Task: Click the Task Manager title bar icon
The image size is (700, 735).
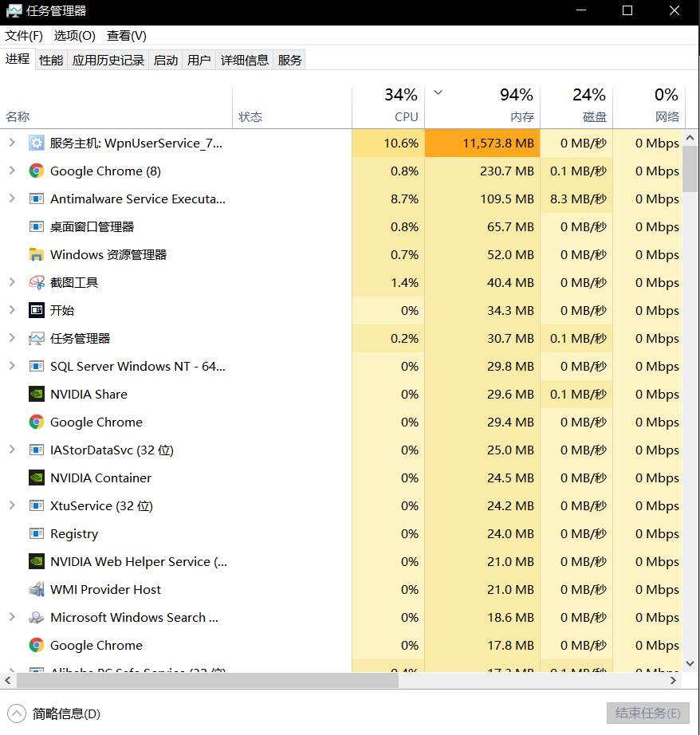Action: tap(14, 11)
